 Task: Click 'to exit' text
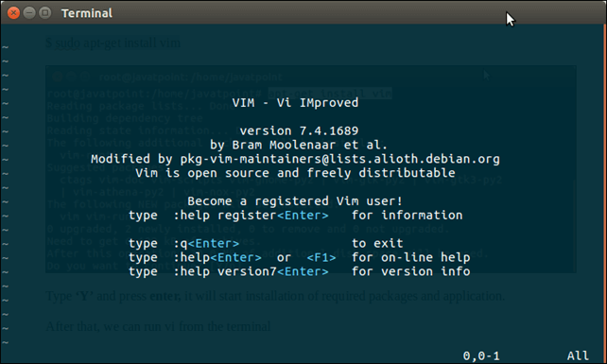(x=377, y=244)
